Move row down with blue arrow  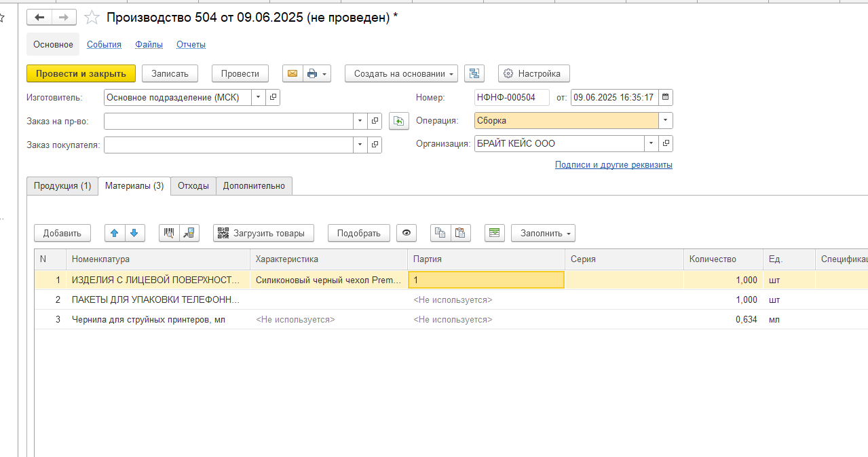(134, 233)
